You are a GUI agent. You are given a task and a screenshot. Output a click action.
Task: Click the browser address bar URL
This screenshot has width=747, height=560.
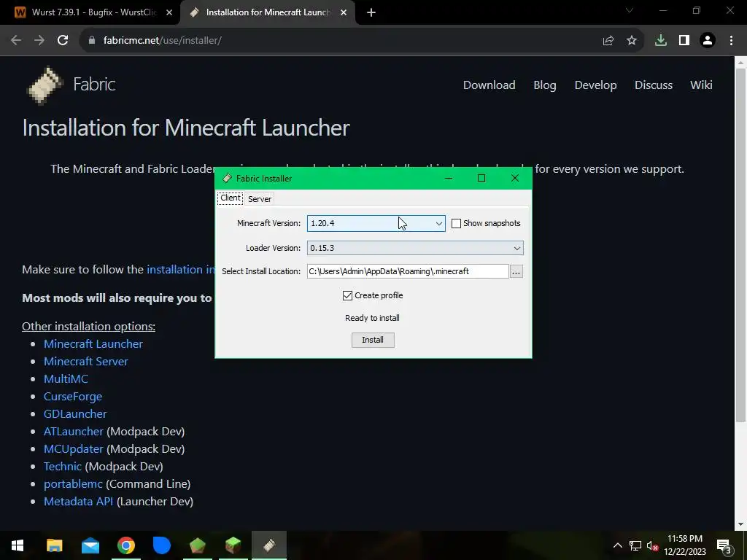[163, 41]
